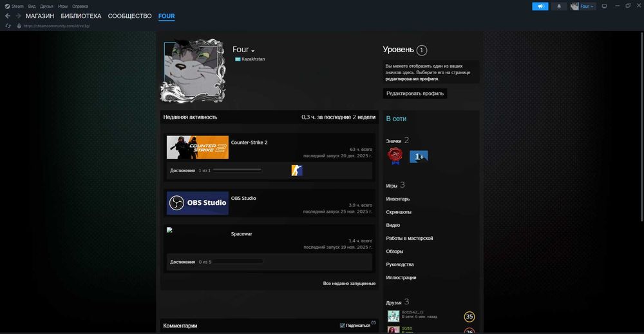Screen dimensions: 644x334
Task: Open the Игры 3 sidebar link
Action: click(395, 186)
